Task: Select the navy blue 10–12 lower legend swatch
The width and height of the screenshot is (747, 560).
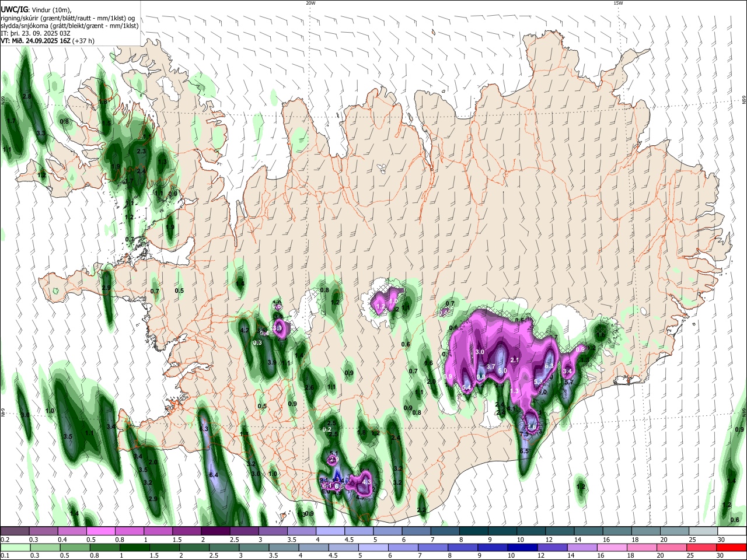Action: [x=522, y=547]
